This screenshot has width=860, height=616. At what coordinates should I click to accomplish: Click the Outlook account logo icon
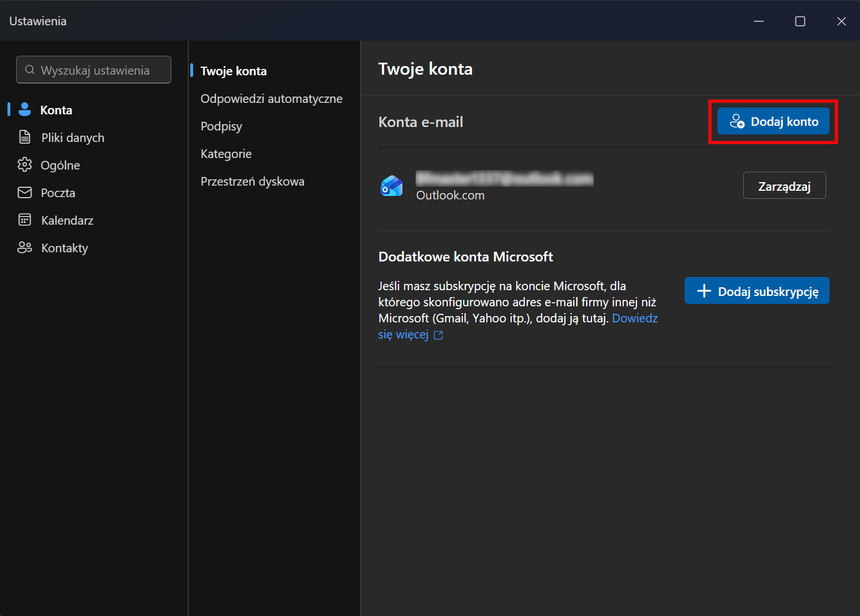(x=392, y=186)
